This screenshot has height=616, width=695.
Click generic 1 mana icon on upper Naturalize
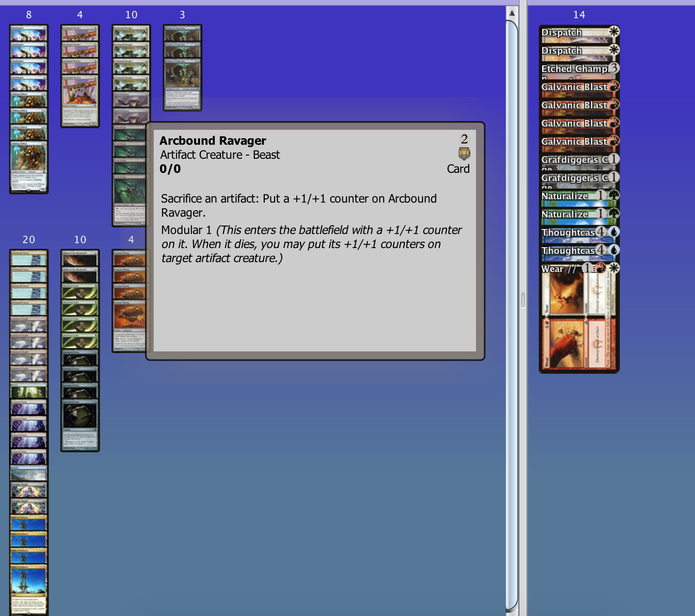[x=602, y=195]
